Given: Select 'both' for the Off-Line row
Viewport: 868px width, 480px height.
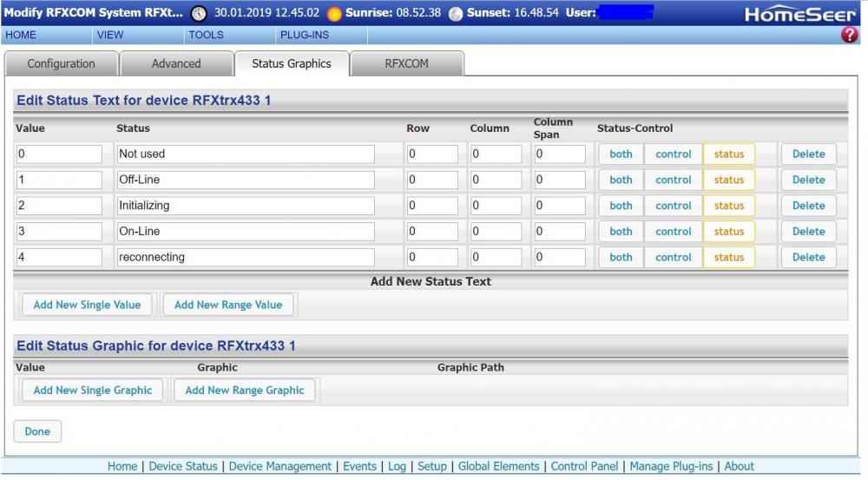Looking at the screenshot, I should pyautogui.click(x=621, y=181).
